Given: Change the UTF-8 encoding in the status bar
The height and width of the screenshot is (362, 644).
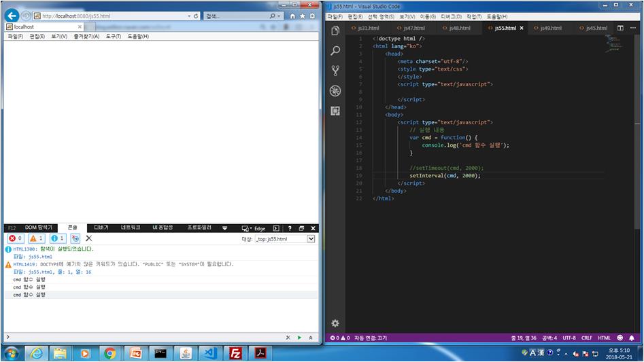Looking at the screenshot, I should pos(569,338).
